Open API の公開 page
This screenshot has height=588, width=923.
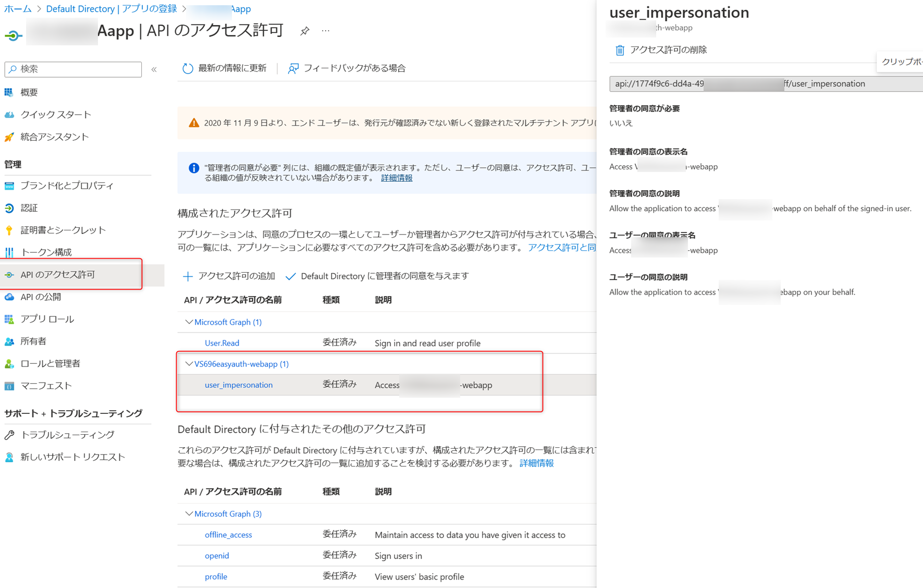[x=41, y=297]
